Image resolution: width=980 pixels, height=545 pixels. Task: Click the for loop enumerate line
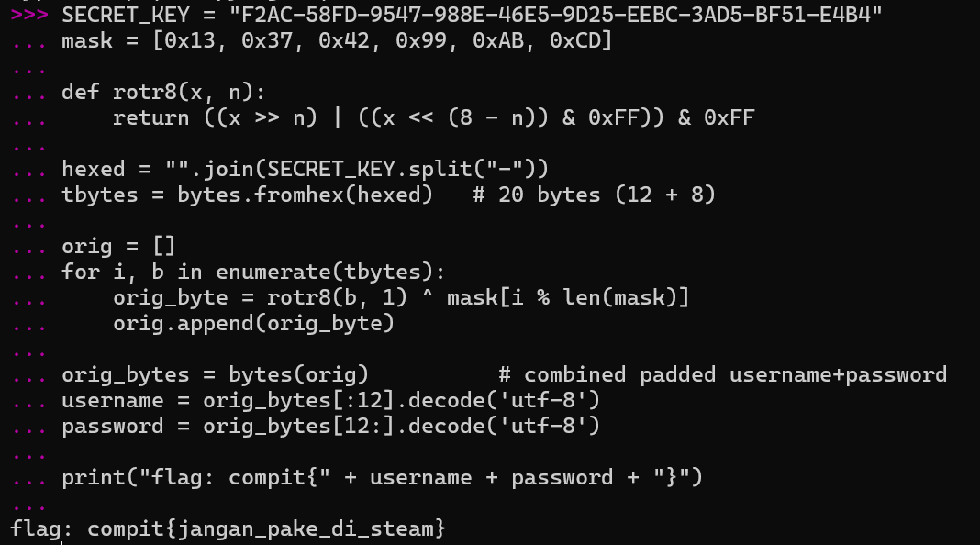(x=253, y=272)
